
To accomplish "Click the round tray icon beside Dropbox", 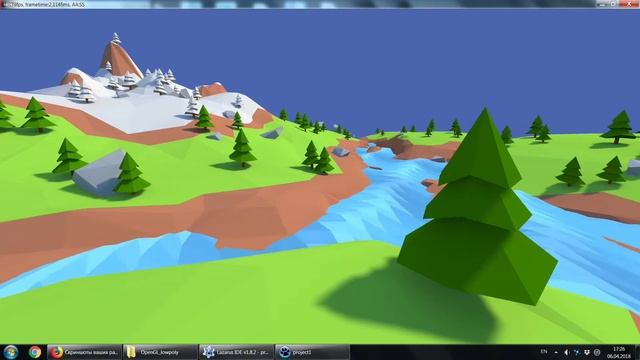I will click(597, 352).
